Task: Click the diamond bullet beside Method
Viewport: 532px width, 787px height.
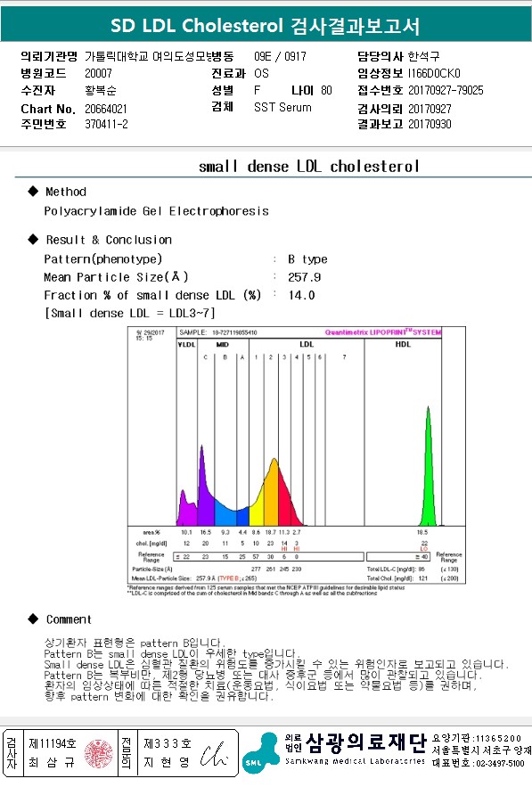Action: (x=33, y=191)
